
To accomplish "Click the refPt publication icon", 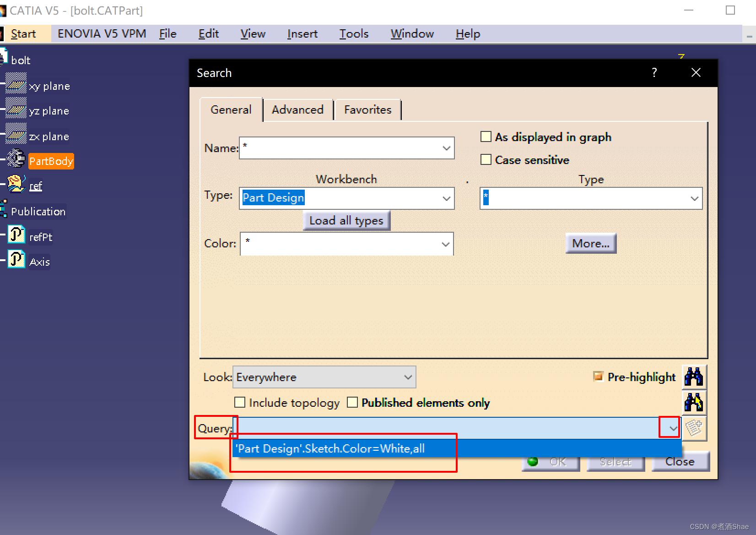I will [x=16, y=235].
